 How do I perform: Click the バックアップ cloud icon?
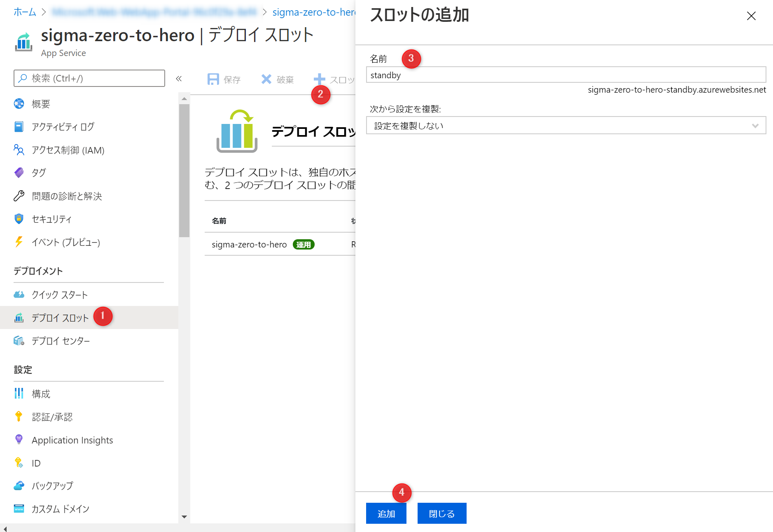19,486
